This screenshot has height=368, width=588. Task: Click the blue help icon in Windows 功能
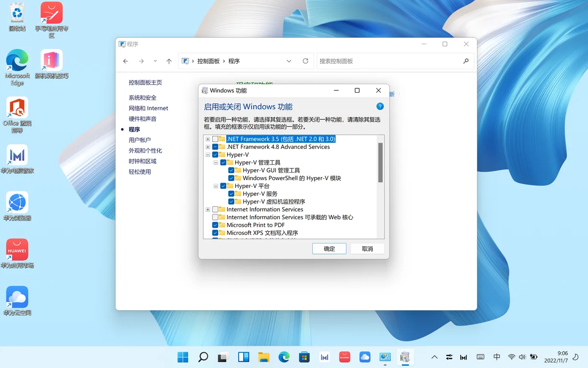click(x=380, y=106)
